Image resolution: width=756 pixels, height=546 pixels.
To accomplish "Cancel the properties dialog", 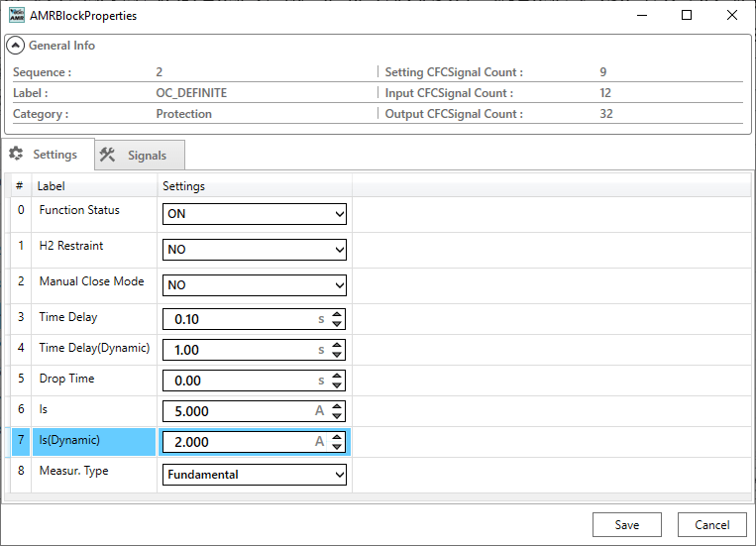I will point(711,525).
